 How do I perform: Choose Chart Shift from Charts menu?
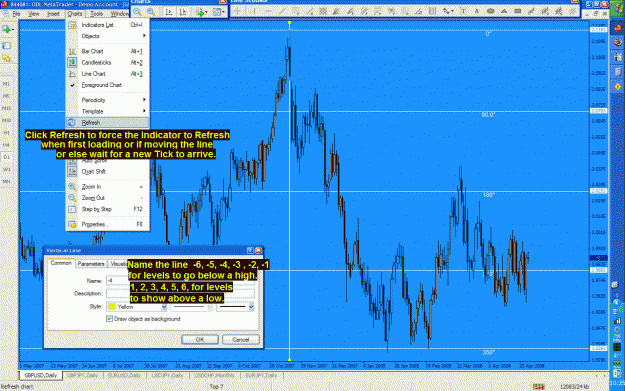tap(107, 171)
